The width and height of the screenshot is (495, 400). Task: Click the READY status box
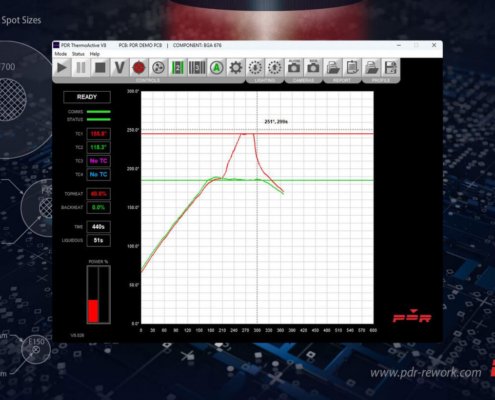point(87,97)
